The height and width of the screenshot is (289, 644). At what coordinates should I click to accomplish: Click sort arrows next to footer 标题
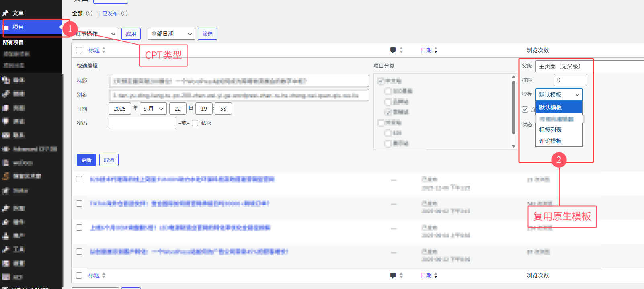tap(104, 275)
